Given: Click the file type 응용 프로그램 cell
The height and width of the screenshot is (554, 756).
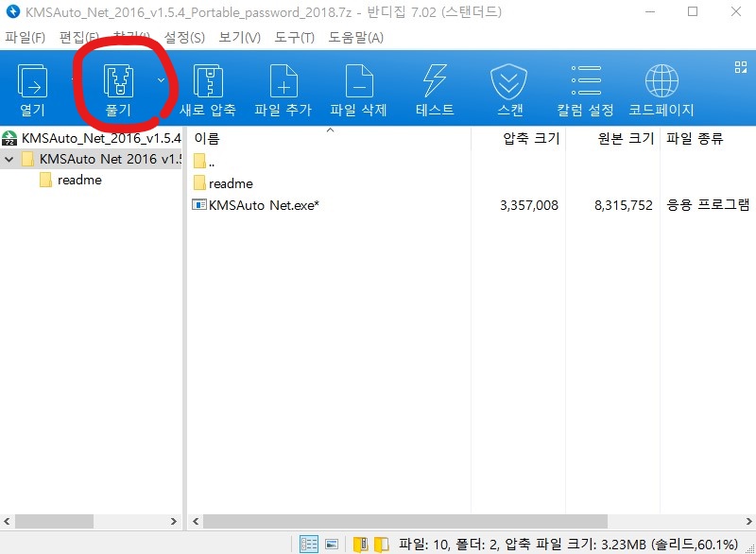Looking at the screenshot, I should click(708, 205).
